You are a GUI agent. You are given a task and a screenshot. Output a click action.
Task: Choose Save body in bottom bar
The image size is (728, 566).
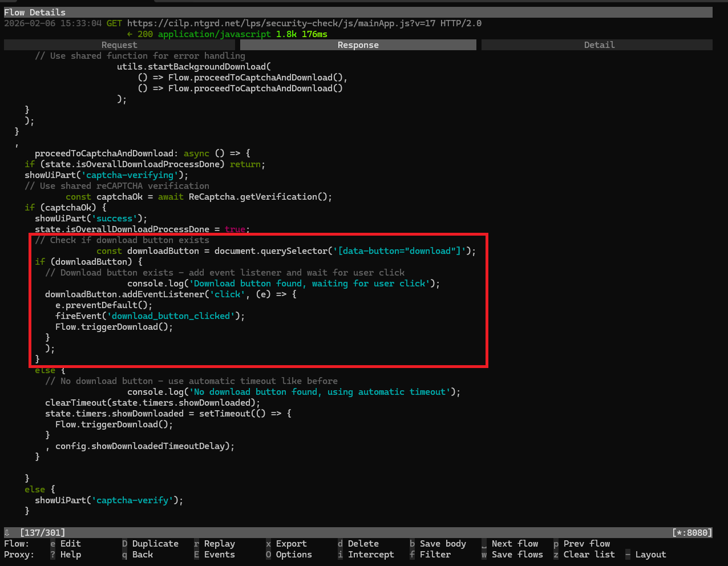tap(443, 544)
